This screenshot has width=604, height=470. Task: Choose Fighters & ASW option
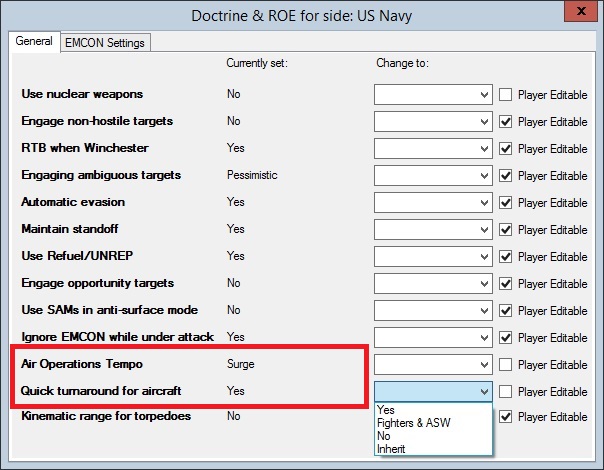coord(433,423)
